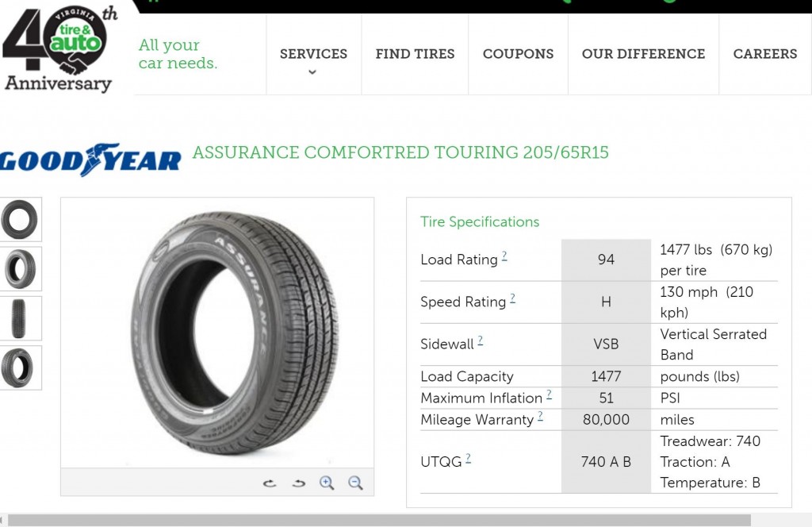Click the horizontal scrollbar at page bottom
Screen dimensions: 812x527
tap(379, 521)
